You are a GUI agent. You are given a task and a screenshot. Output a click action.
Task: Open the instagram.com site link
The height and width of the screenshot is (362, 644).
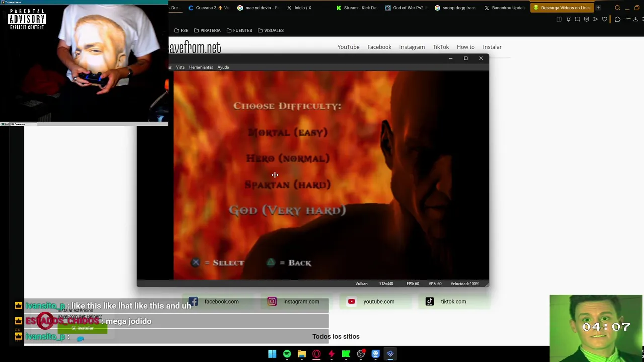(301, 302)
